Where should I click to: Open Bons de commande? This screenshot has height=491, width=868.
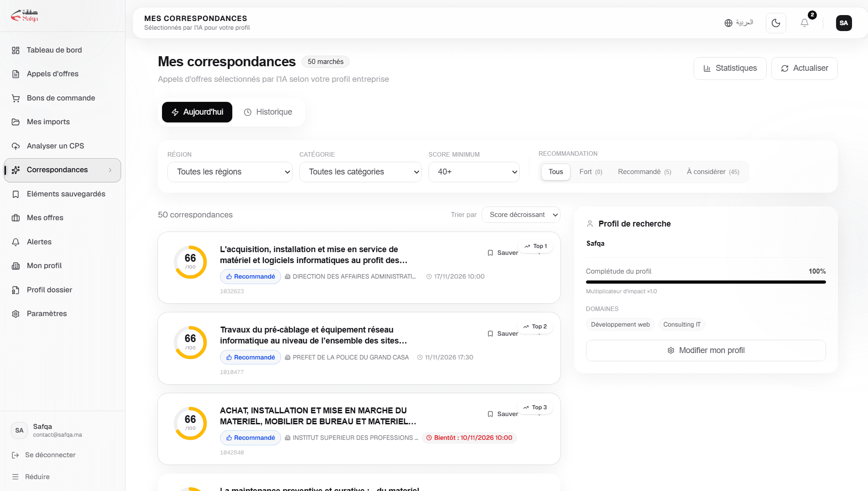(x=63, y=98)
